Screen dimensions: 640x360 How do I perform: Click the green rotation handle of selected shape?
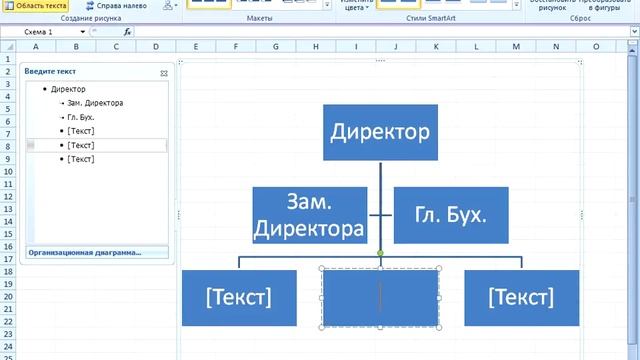(380, 253)
